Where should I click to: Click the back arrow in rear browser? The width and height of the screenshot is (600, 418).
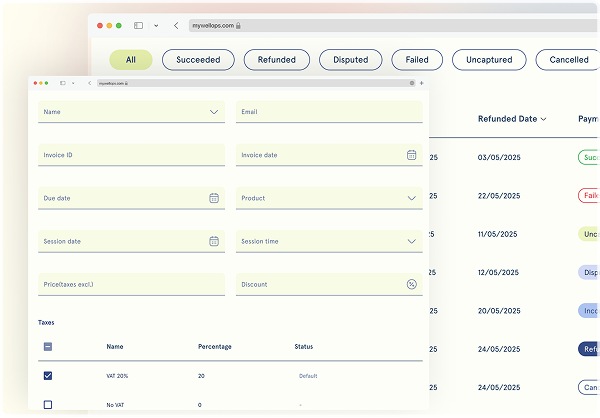tap(176, 25)
